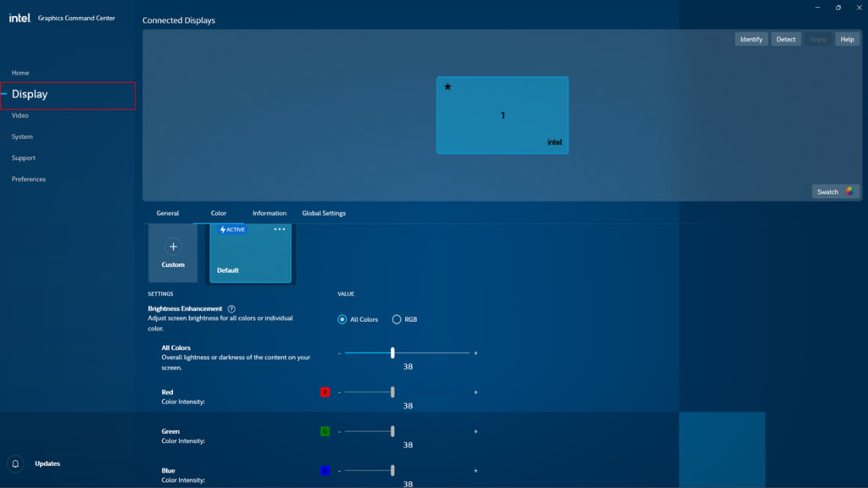Decrease Blue intensity with minus sign
This screenshot has height=488, width=868.
(339, 471)
